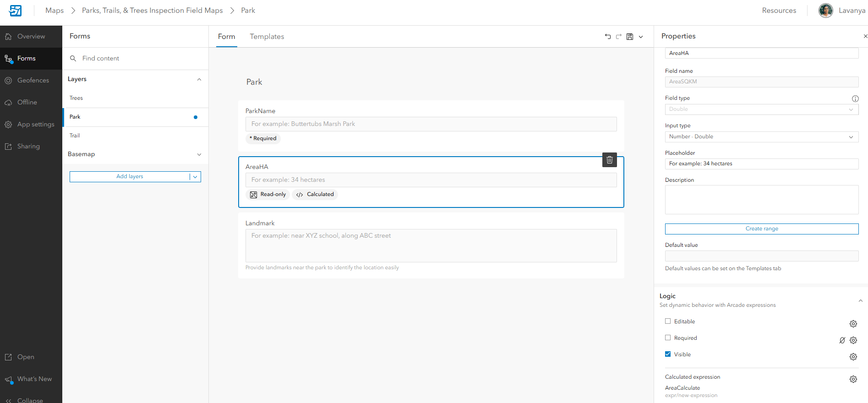Enable the Editable checkbox
Screen dimensions: 868x403
tap(668, 321)
